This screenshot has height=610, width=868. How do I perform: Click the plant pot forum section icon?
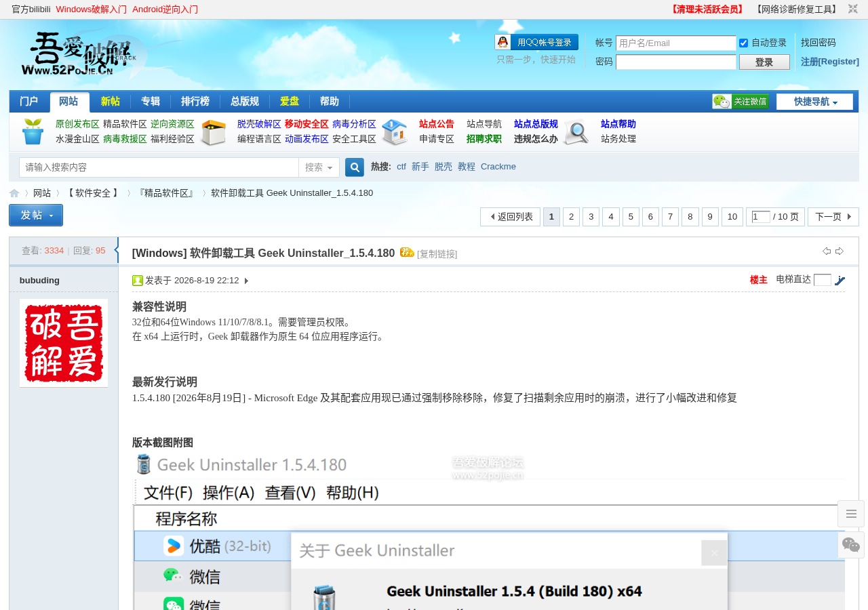[x=33, y=131]
